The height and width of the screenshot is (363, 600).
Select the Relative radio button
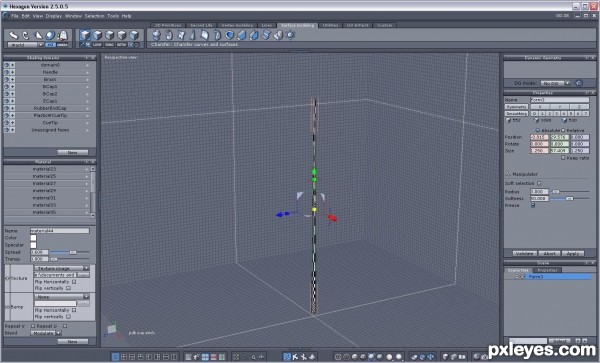click(x=563, y=130)
